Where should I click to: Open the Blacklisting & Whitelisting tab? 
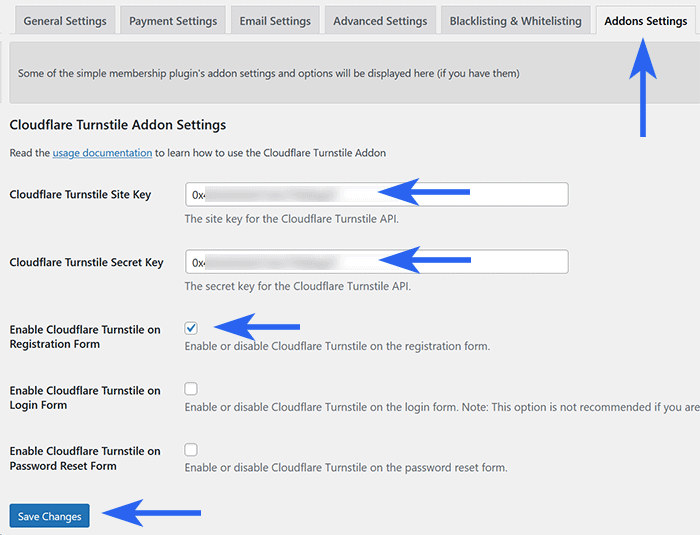515,21
